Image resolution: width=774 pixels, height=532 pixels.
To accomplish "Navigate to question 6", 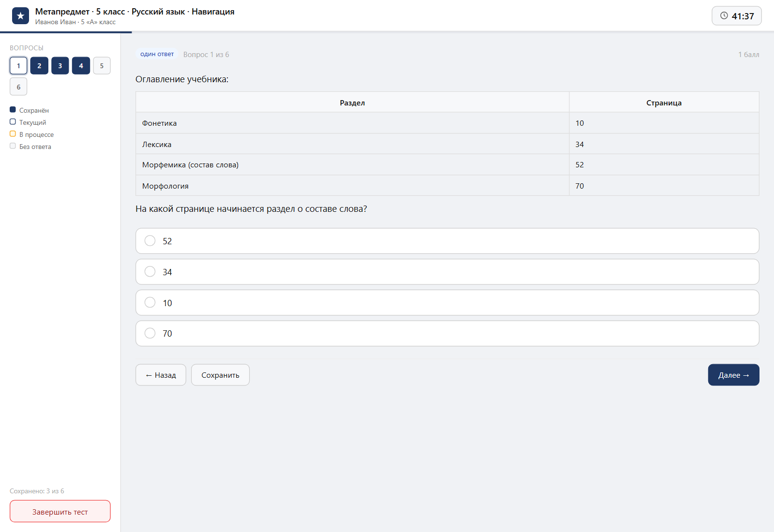I will click(x=18, y=87).
